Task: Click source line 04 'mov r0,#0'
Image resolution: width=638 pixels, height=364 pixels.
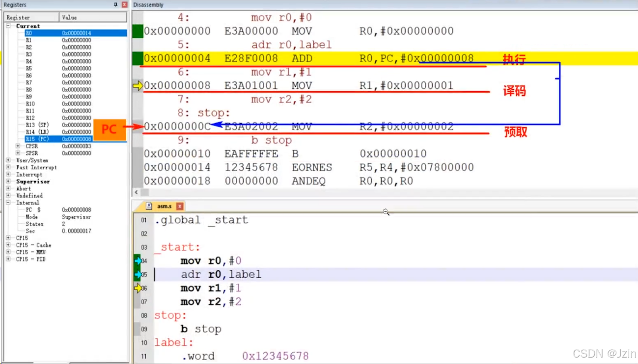Action: tap(211, 261)
